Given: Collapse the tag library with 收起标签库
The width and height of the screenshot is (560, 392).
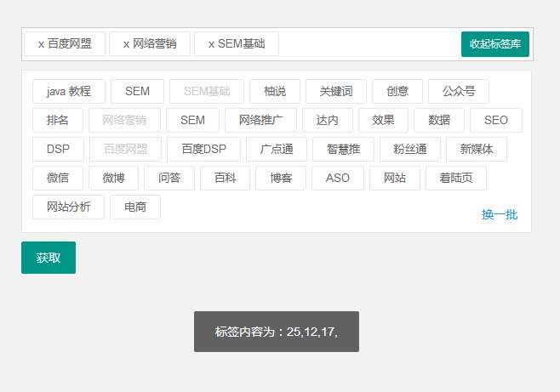Looking at the screenshot, I should [x=494, y=44].
